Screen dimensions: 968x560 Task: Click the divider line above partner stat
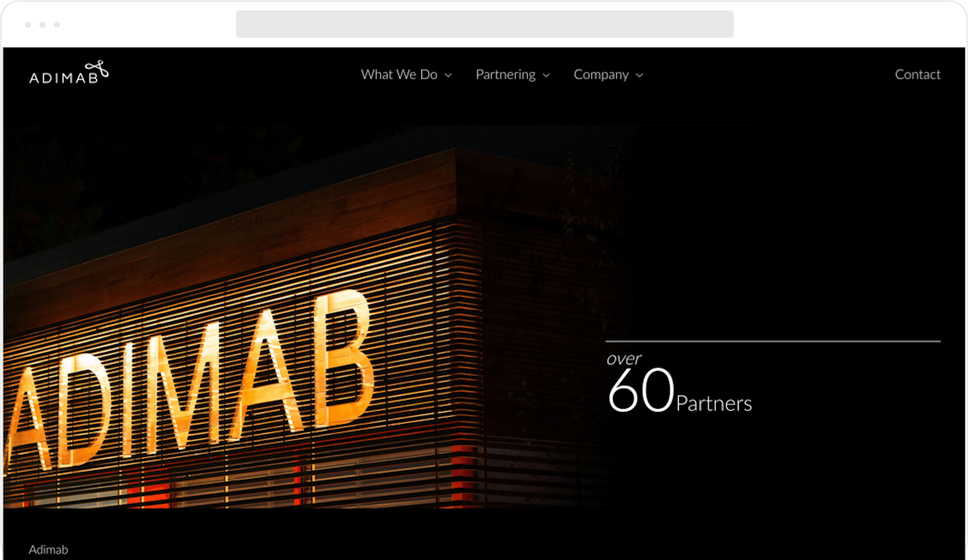(773, 342)
